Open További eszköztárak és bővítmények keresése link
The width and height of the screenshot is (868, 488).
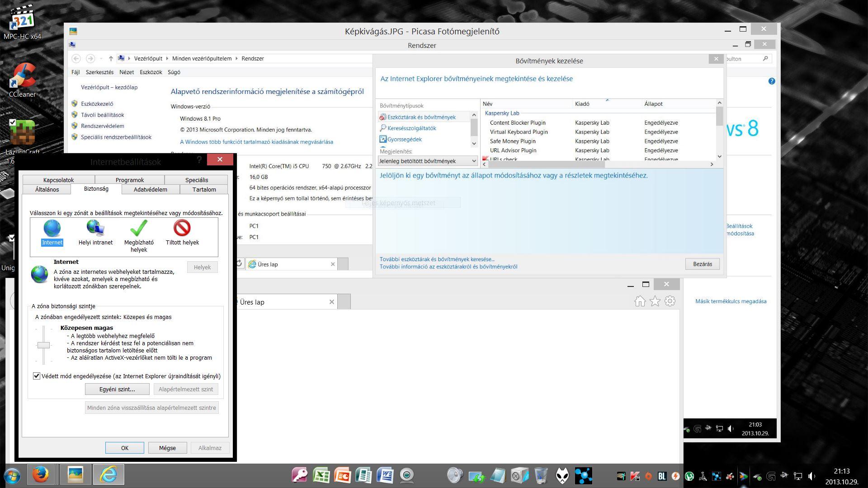click(x=437, y=259)
